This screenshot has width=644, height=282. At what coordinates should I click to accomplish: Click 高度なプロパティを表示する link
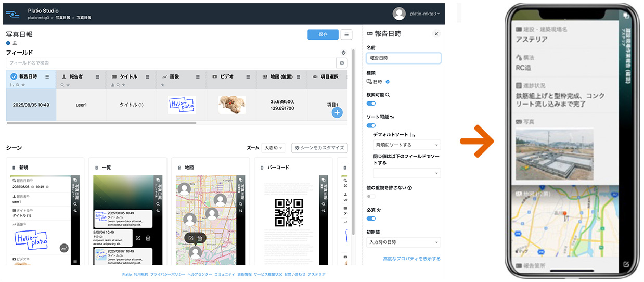coord(411,259)
